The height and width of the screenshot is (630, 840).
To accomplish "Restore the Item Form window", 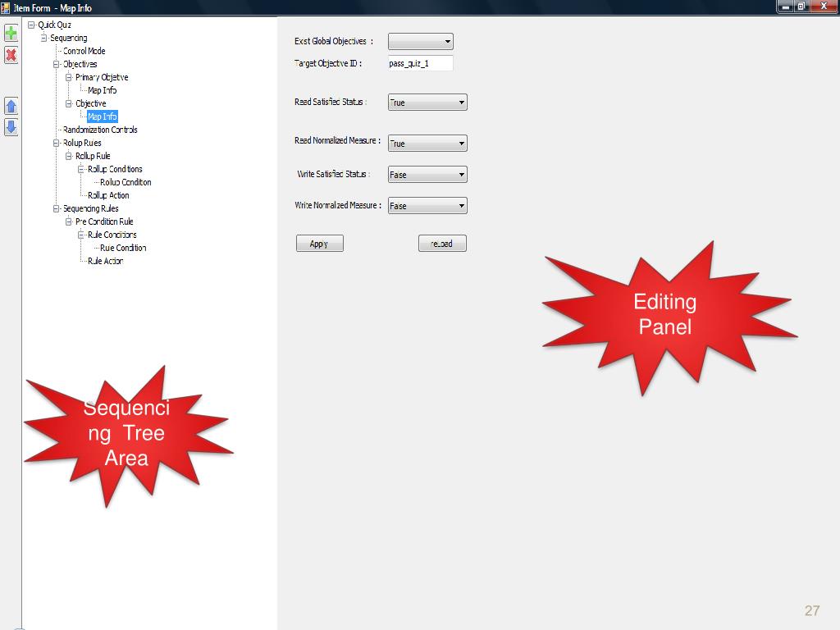I will coord(801,7).
